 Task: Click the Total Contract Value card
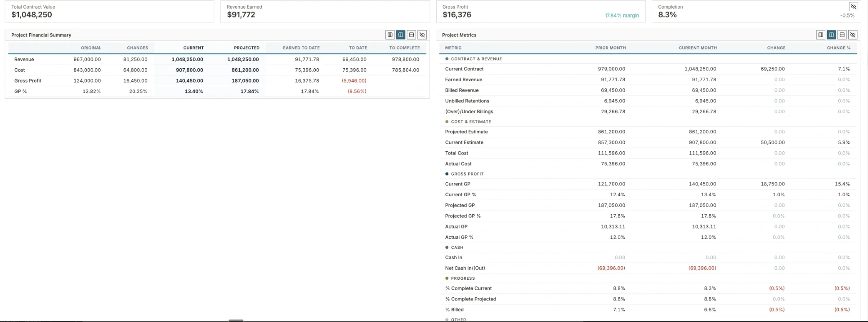pyautogui.click(x=109, y=11)
